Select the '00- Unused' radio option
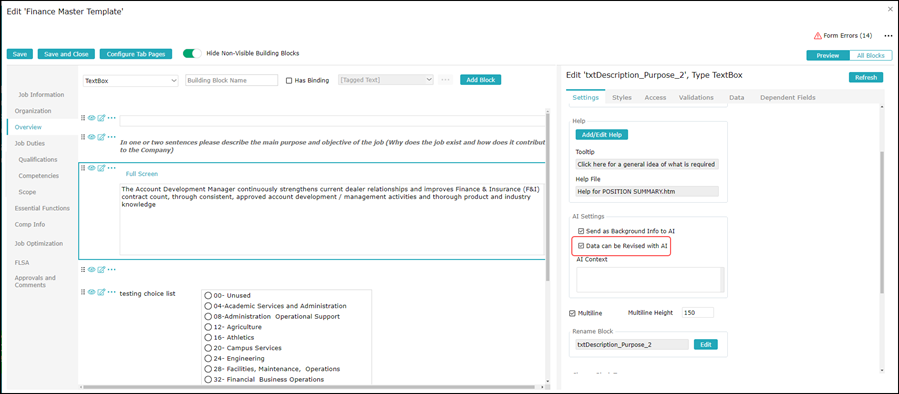899x394 pixels. click(208, 295)
